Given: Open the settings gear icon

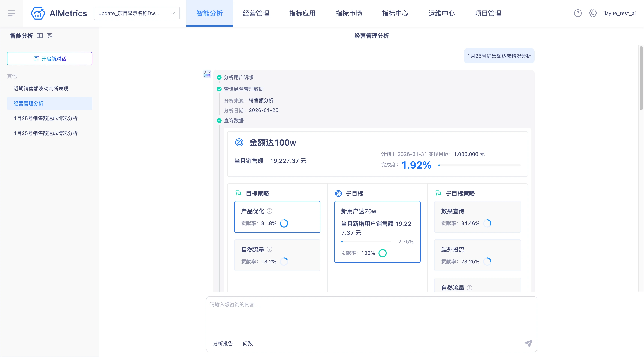Looking at the screenshot, I should pos(593,13).
